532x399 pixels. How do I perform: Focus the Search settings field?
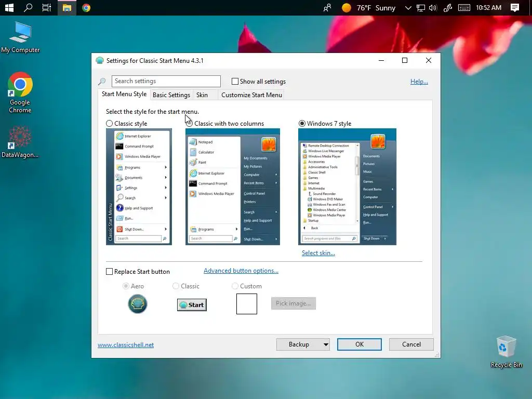(166, 81)
